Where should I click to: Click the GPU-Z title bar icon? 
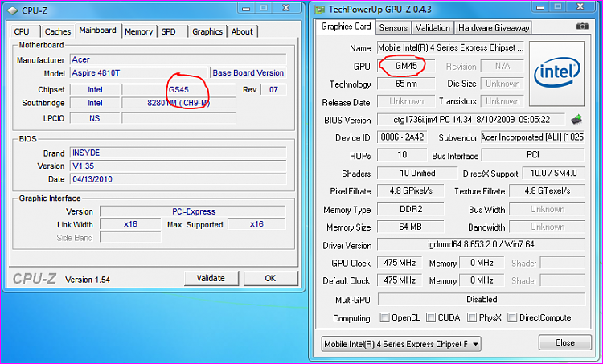tap(319, 10)
